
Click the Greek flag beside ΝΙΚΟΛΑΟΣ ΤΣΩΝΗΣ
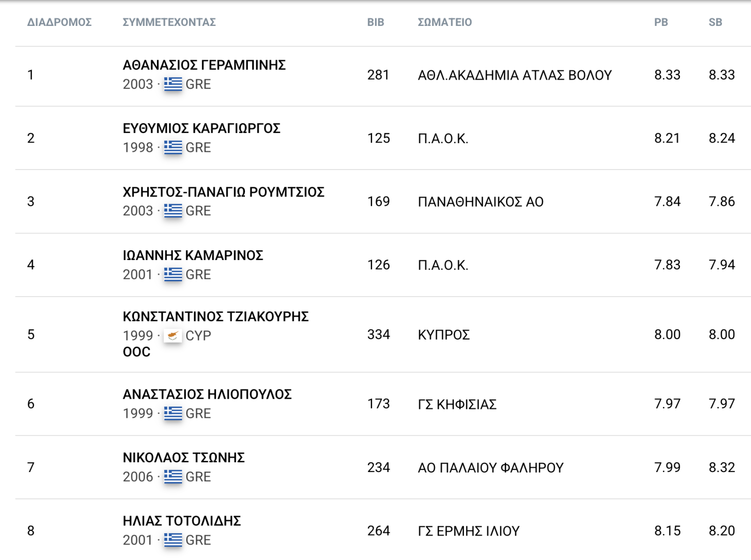pyautogui.click(x=173, y=476)
